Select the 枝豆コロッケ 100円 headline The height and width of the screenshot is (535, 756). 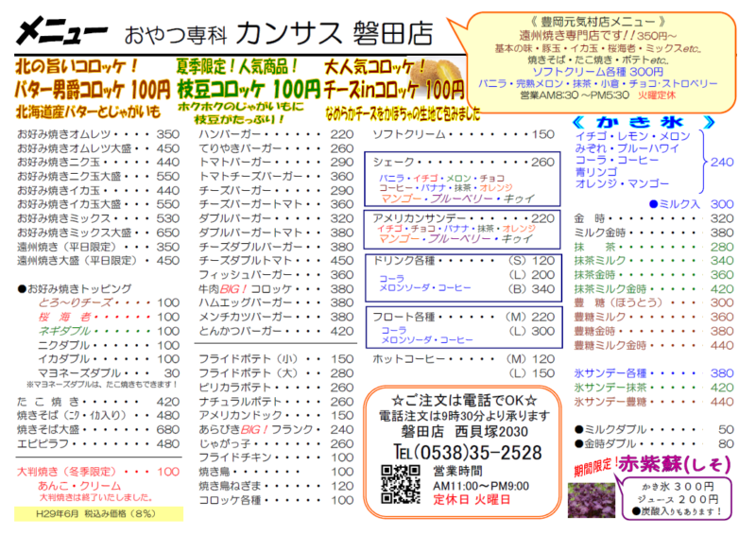pos(248,91)
